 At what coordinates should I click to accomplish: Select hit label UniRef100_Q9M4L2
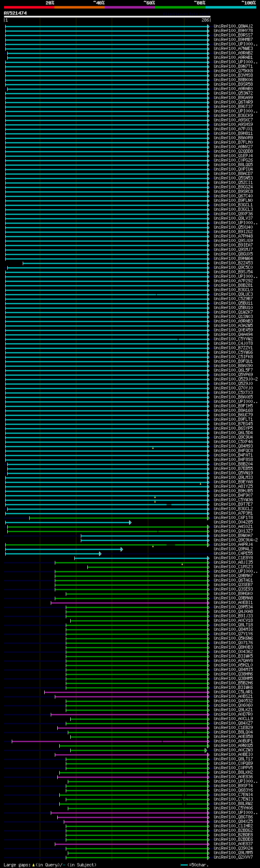point(233,549)
